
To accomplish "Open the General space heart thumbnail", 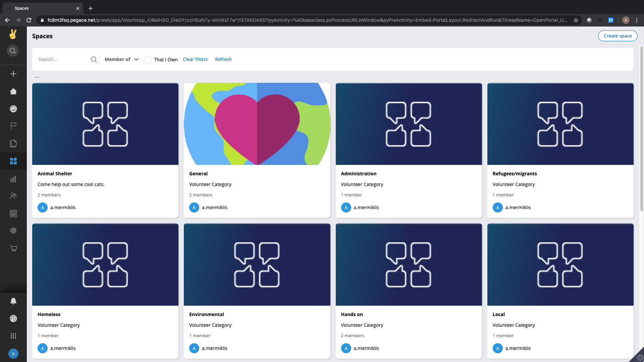I will click(257, 124).
